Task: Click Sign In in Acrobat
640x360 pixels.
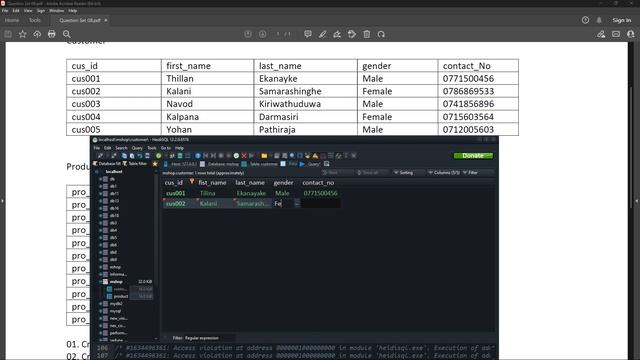Action: tap(622, 20)
